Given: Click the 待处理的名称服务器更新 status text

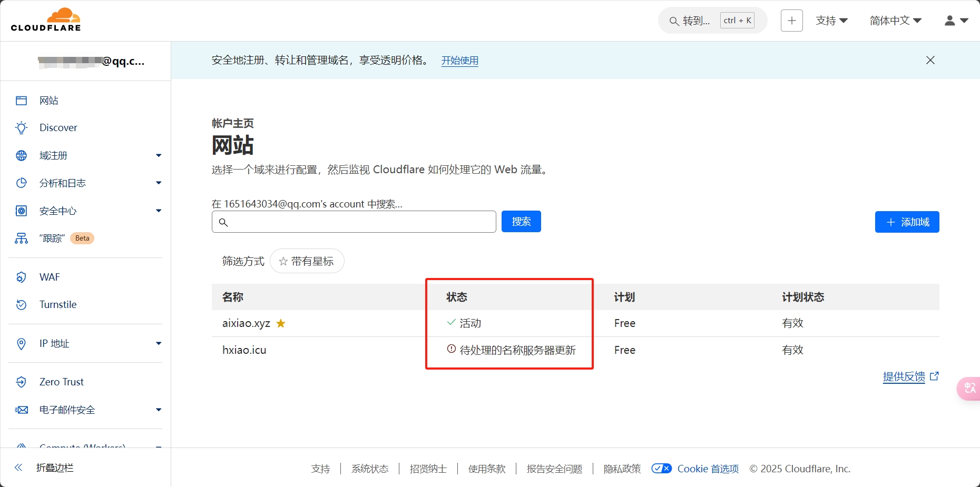Looking at the screenshot, I should [x=518, y=350].
